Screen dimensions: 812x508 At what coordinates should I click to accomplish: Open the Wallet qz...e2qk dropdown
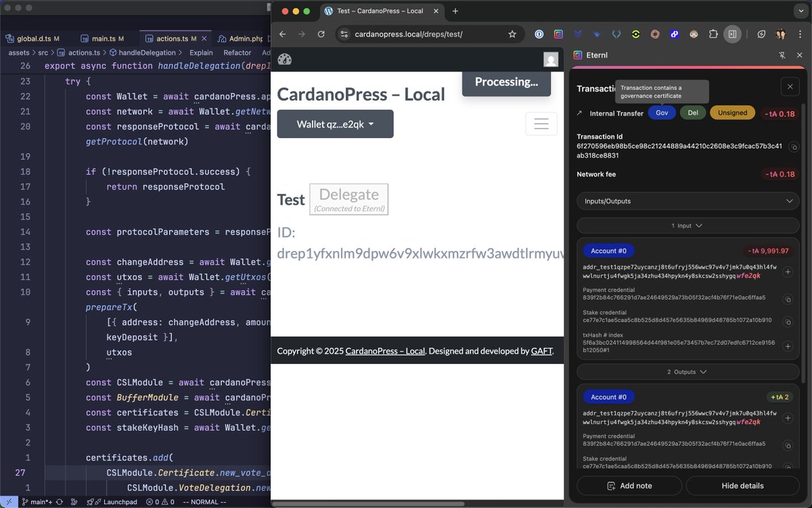coord(336,124)
